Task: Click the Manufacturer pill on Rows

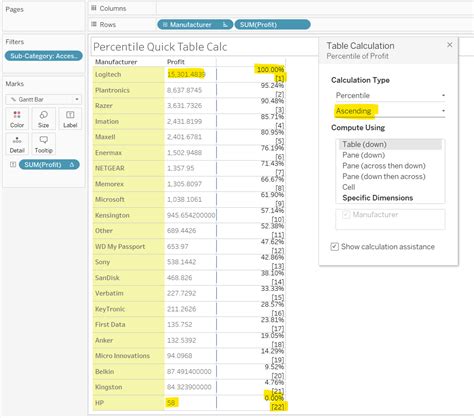Action: tap(195, 25)
